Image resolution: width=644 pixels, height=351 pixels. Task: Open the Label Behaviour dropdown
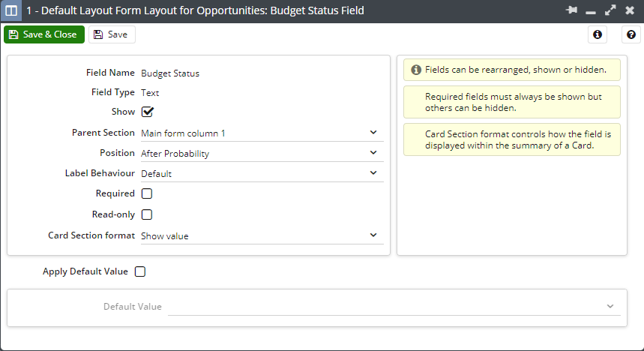(262, 173)
